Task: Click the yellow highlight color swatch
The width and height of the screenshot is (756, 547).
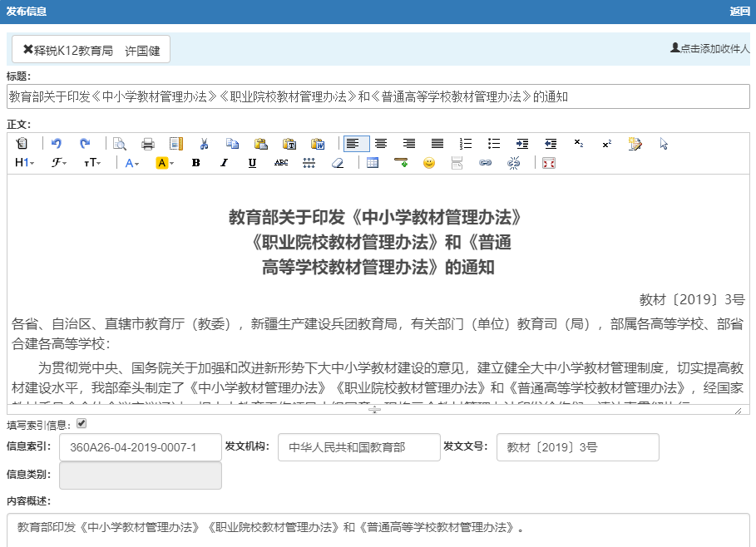Action: [163, 162]
